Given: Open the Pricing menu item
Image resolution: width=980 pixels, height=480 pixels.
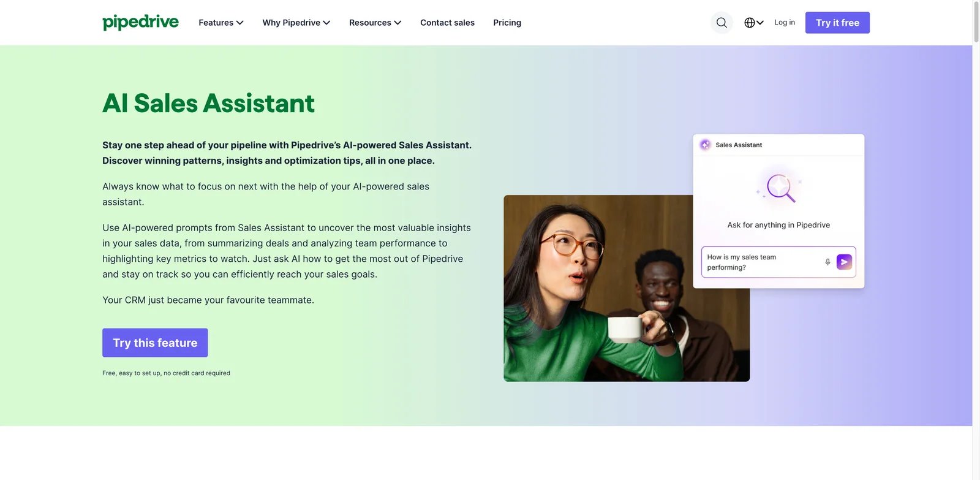Looking at the screenshot, I should [507, 23].
